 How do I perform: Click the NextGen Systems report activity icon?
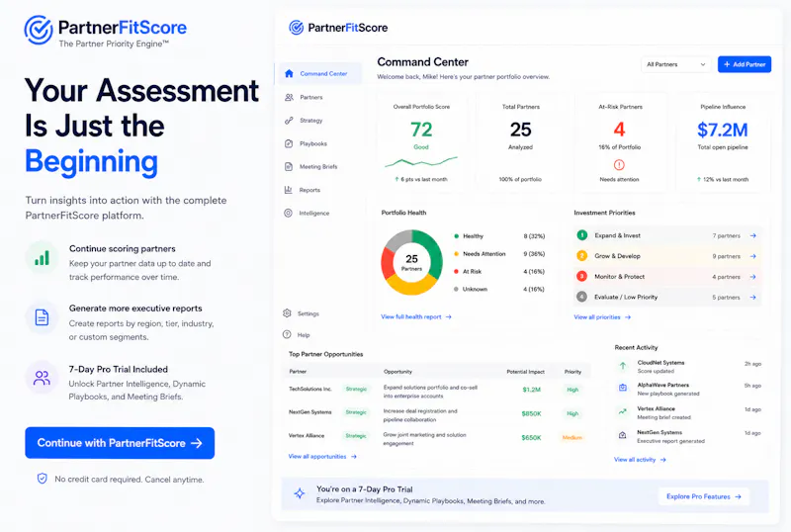623,435
